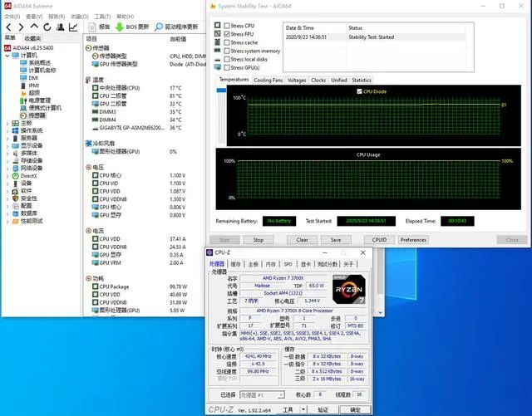
Task: Open 查看(V) menu in AIDA64
Action: [x=34, y=17]
